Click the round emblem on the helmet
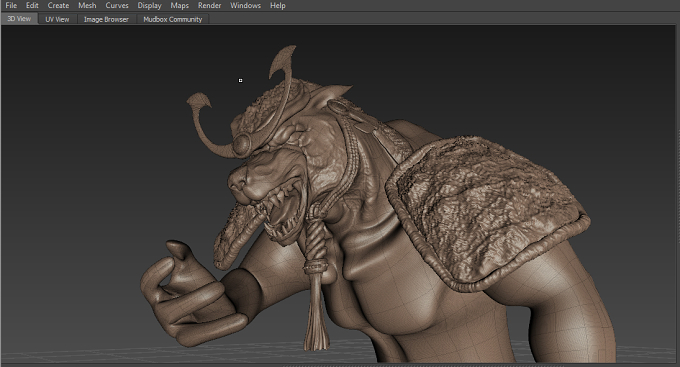Viewport: 680px width, 367px height. (242, 144)
